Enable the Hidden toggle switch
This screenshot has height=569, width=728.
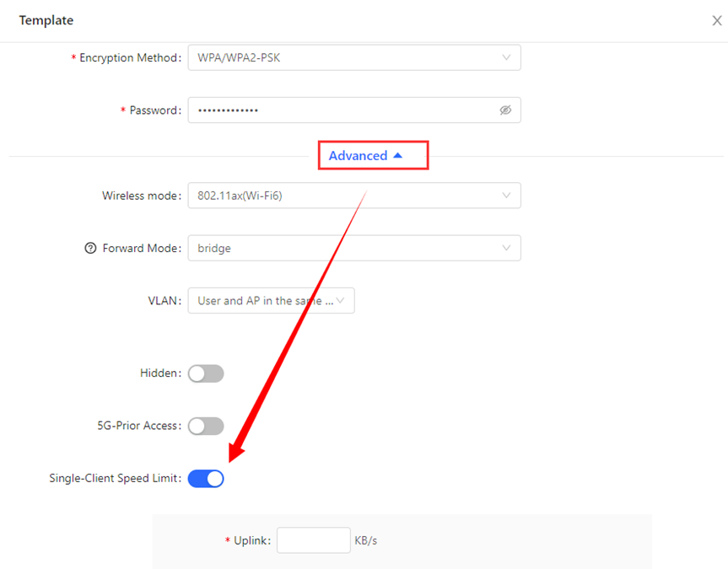pos(206,373)
